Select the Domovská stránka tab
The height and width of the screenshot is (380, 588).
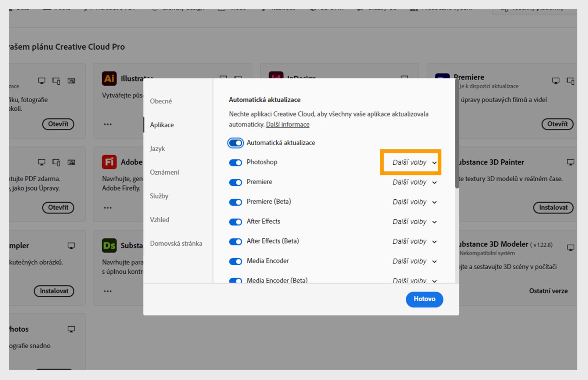tap(176, 244)
